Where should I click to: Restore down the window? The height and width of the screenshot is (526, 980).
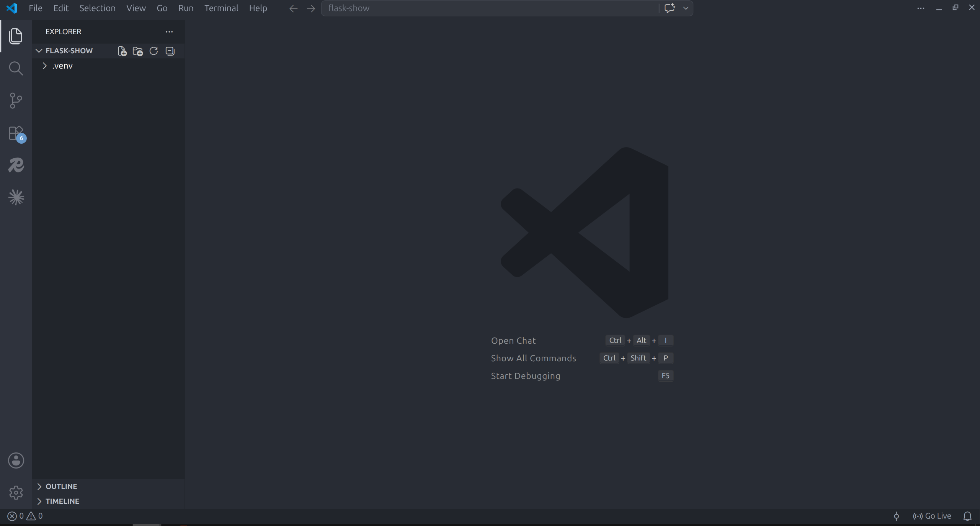point(955,8)
